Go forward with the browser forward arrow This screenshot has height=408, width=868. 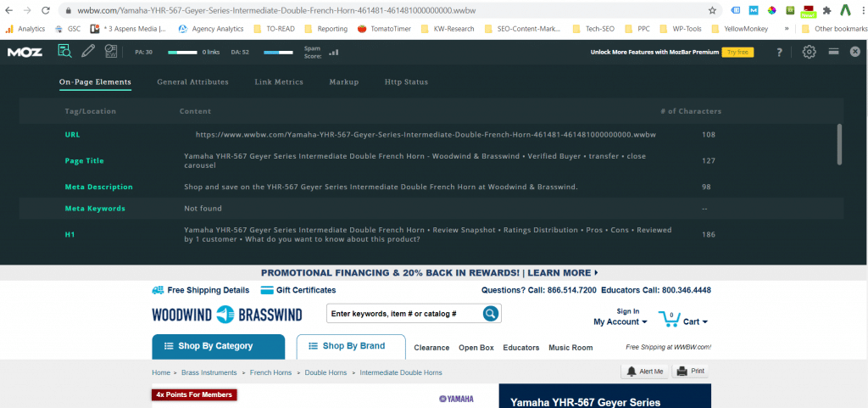click(x=27, y=10)
